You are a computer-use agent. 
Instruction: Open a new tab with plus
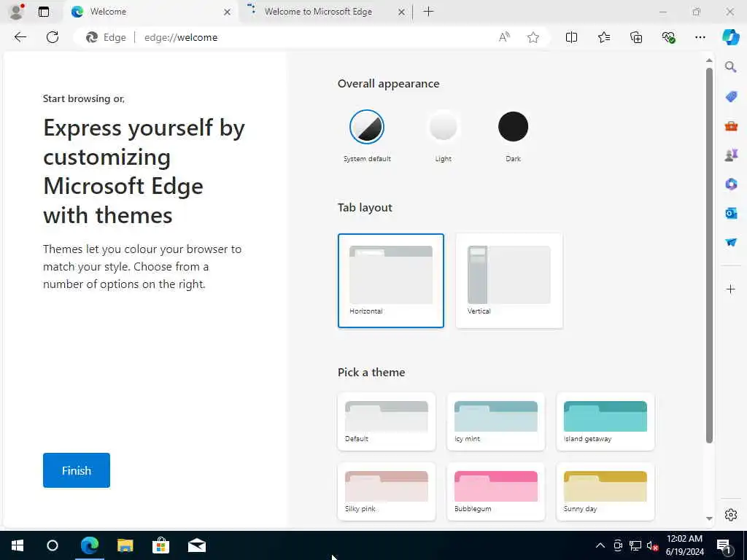pos(428,12)
